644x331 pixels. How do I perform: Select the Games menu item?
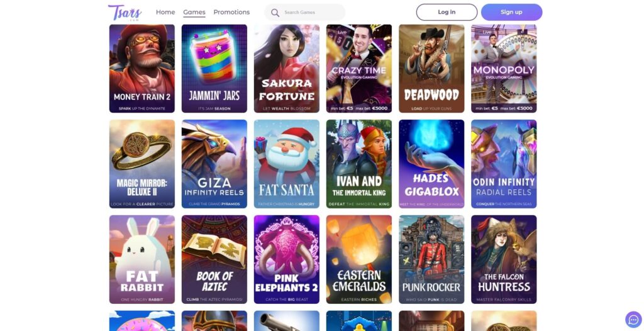click(194, 13)
